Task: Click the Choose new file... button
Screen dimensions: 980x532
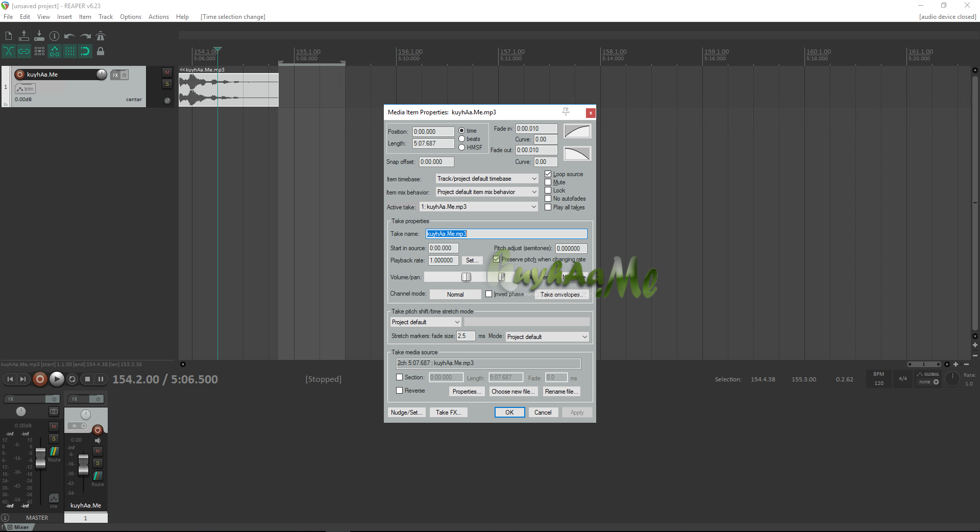Action: (513, 392)
